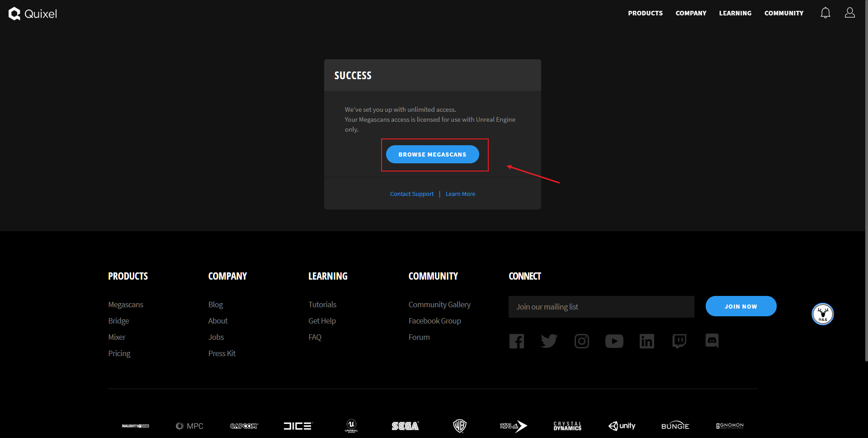Open the Tutorials footer link

point(322,305)
